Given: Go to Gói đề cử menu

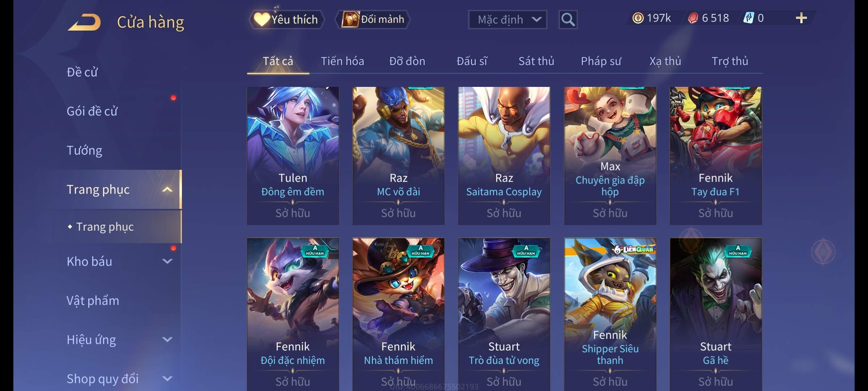Looking at the screenshot, I should 92,111.
